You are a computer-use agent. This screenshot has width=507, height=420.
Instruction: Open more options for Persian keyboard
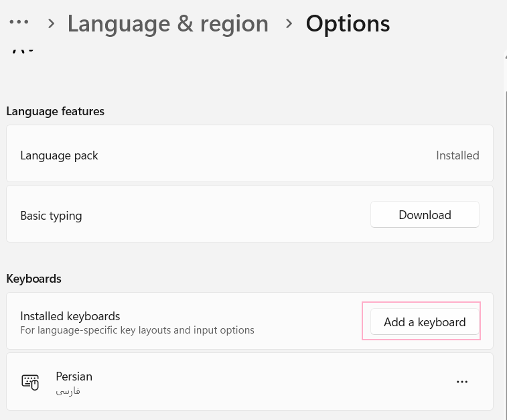pos(462,382)
